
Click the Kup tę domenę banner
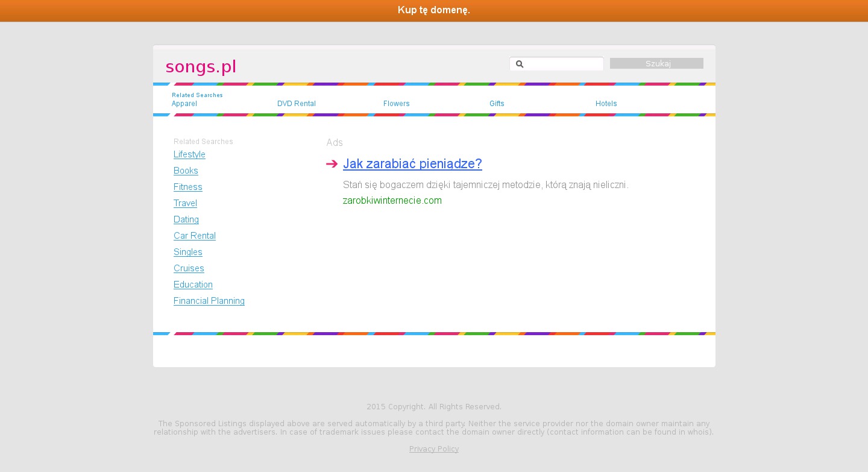[x=434, y=10]
